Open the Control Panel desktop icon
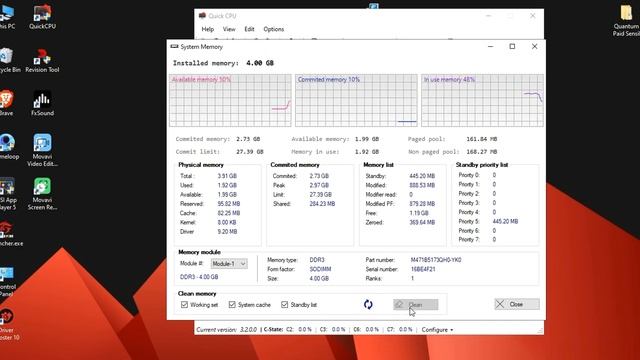This screenshot has width=640, height=360. tap(7, 282)
